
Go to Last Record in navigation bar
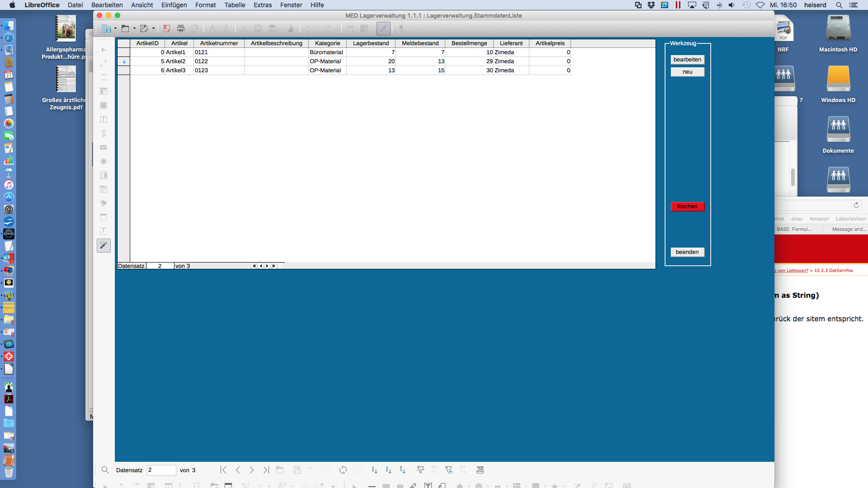click(266, 470)
